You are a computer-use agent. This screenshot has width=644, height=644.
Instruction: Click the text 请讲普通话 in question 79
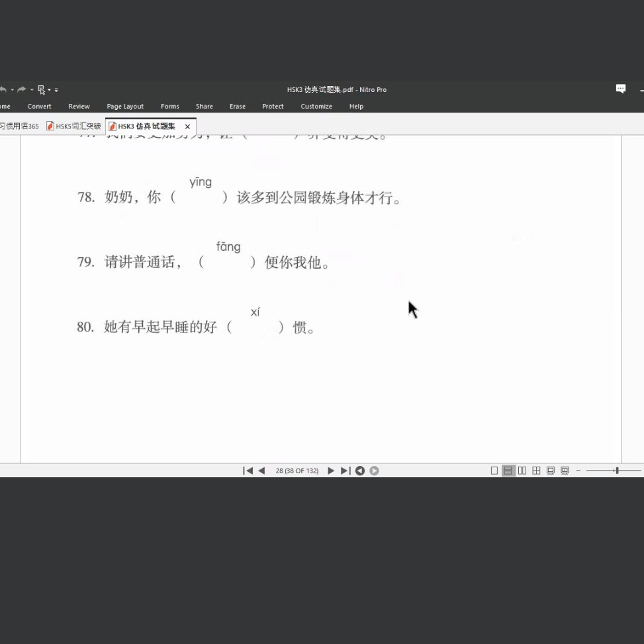140,262
